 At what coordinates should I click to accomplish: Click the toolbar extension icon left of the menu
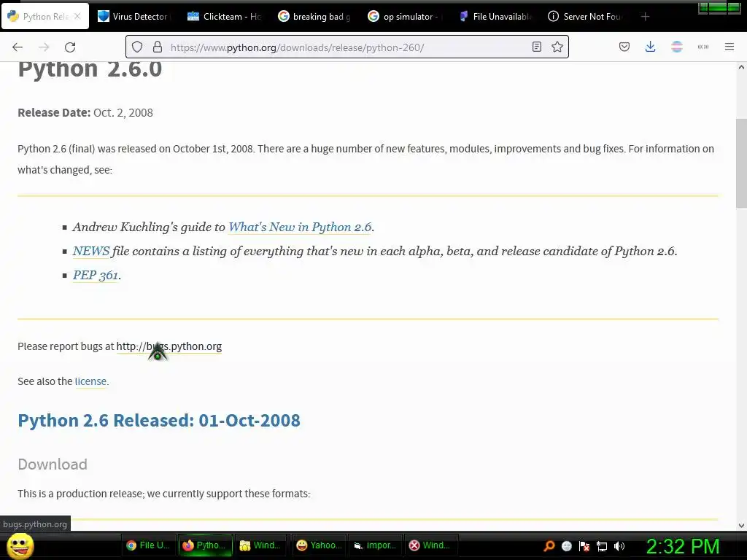[703, 47]
